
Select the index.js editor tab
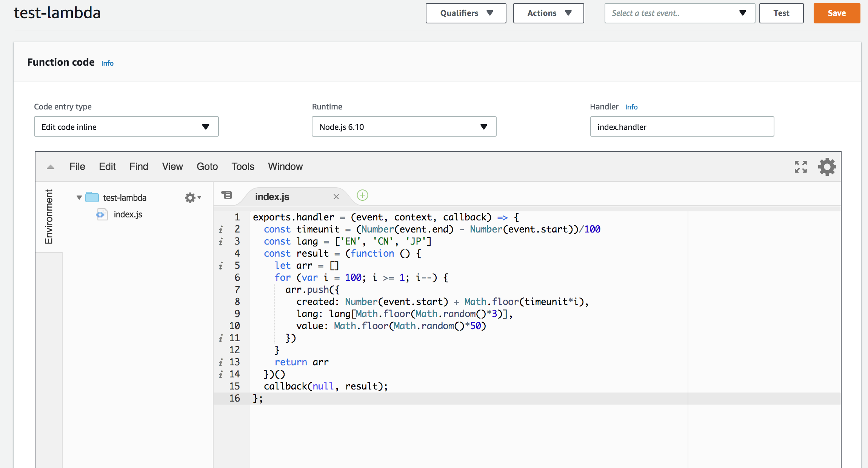pyautogui.click(x=272, y=196)
